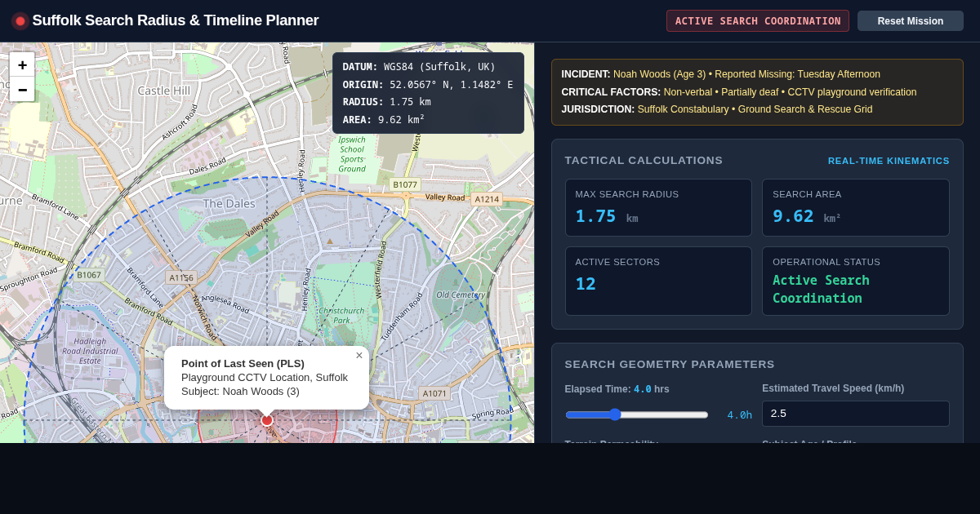980x514 pixels.
Task: Click the B1077 road shield on map
Action: 405,184
